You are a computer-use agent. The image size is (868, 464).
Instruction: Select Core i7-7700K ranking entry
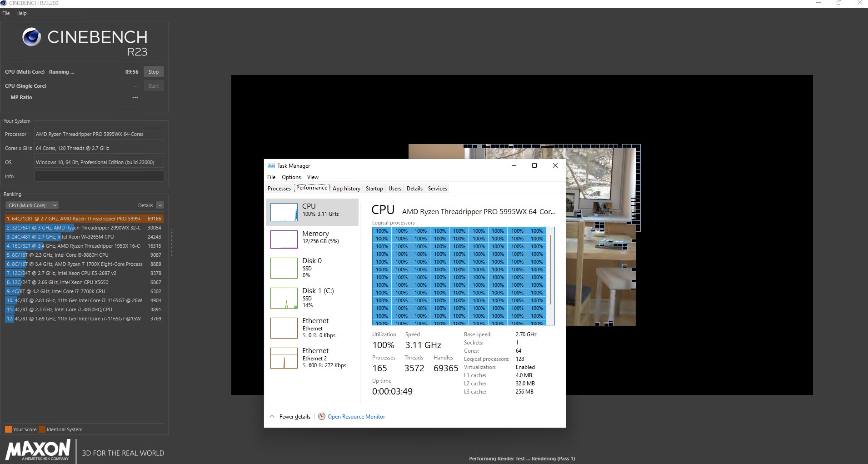(84, 291)
